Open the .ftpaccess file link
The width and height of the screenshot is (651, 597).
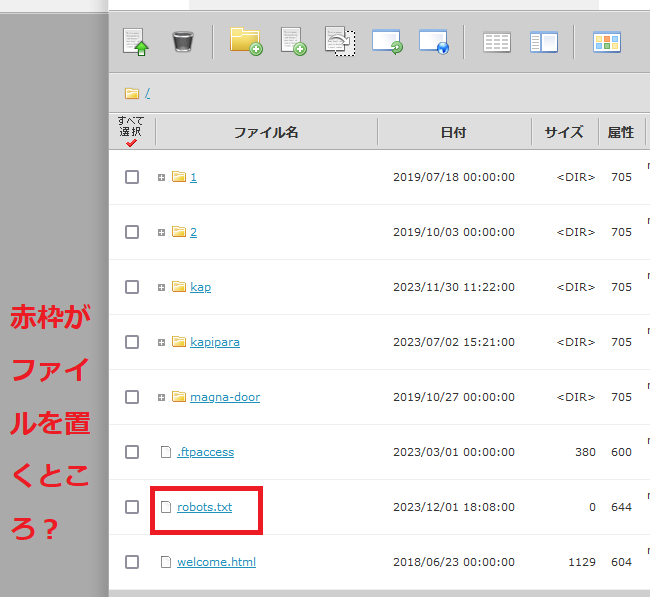(x=205, y=452)
